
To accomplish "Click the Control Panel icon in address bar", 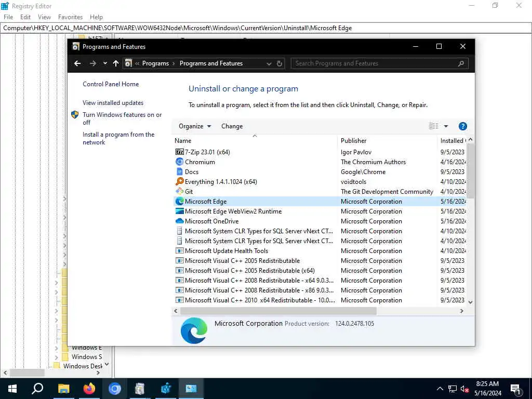I will coord(128,63).
